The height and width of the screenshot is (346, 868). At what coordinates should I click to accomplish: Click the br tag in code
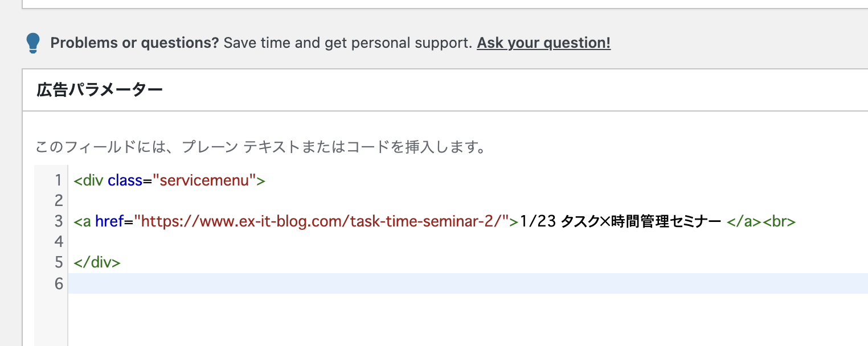(x=779, y=221)
